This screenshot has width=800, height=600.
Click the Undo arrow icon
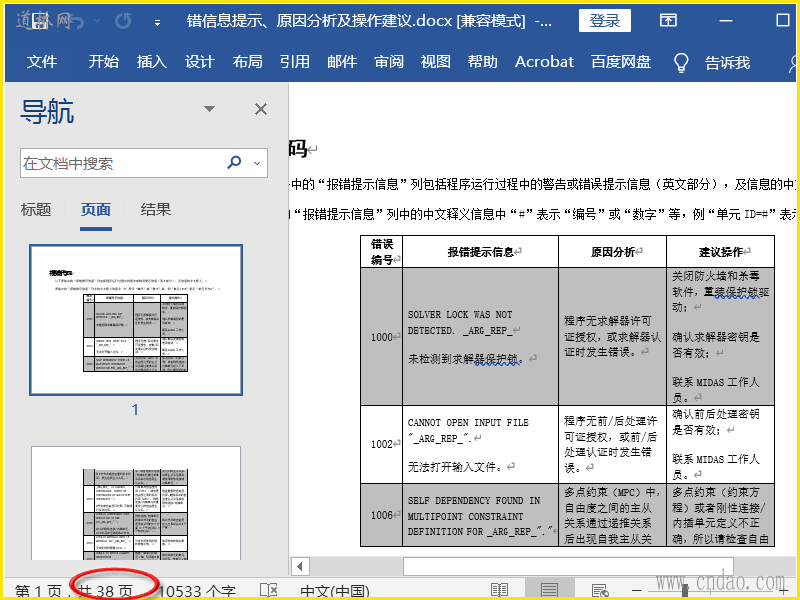click(x=76, y=21)
